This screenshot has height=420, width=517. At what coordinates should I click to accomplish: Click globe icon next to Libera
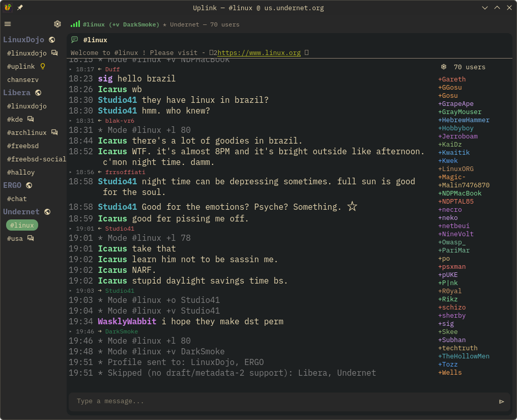[x=38, y=93]
